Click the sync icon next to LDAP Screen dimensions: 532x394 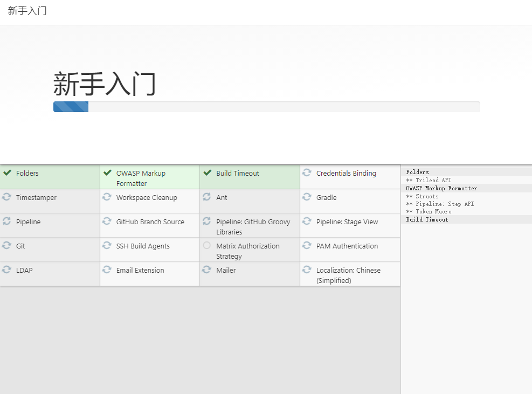(x=6, y=270)
